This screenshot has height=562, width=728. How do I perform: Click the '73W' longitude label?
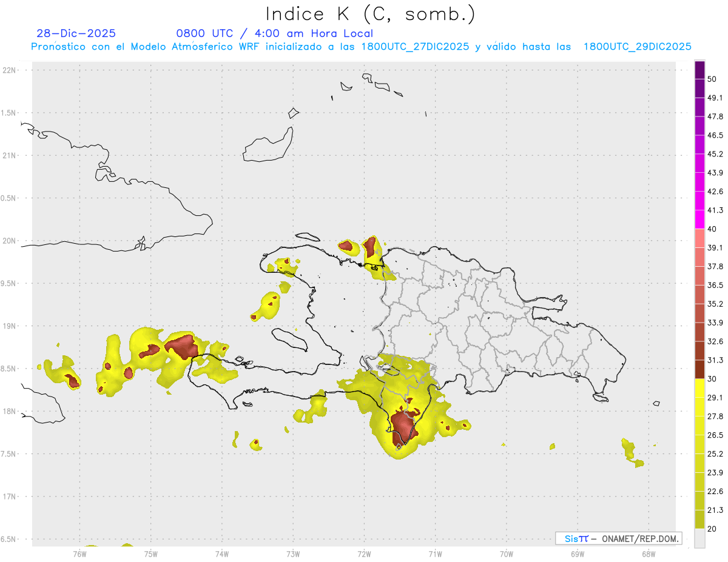[293, 554]
